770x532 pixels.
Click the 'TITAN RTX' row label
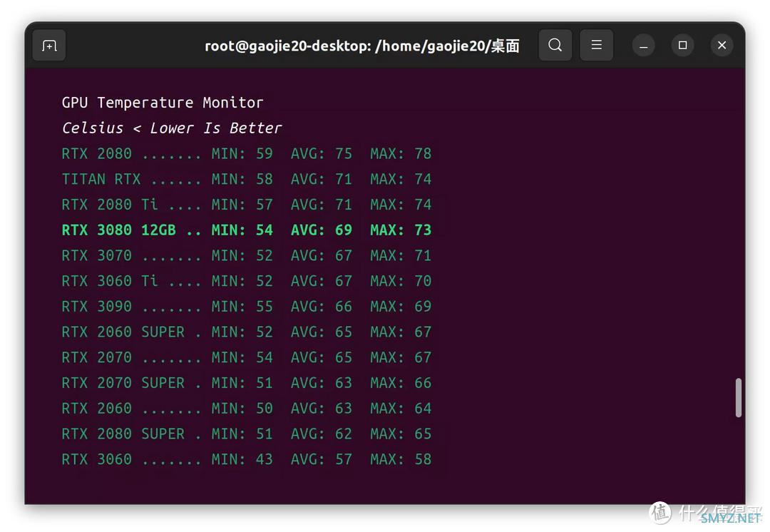[101, 179]
